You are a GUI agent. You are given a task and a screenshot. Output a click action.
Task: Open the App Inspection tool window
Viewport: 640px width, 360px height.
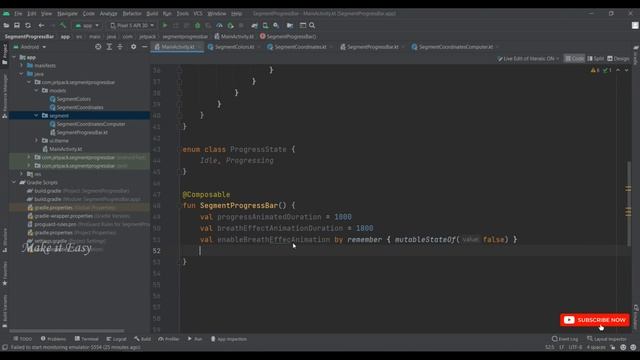pyautogui.click(x=229, y=339)
